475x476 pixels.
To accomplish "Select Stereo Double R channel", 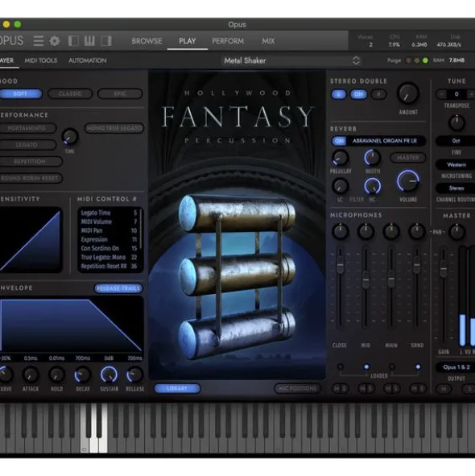I will (378, 94).
